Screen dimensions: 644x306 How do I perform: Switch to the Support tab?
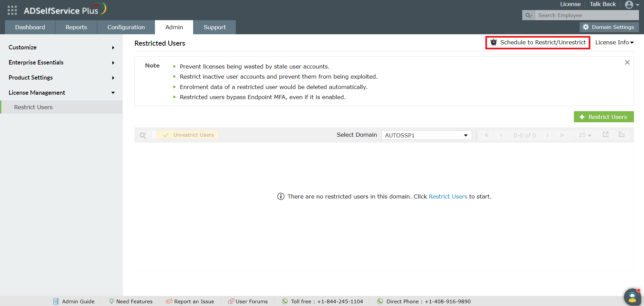215,27
